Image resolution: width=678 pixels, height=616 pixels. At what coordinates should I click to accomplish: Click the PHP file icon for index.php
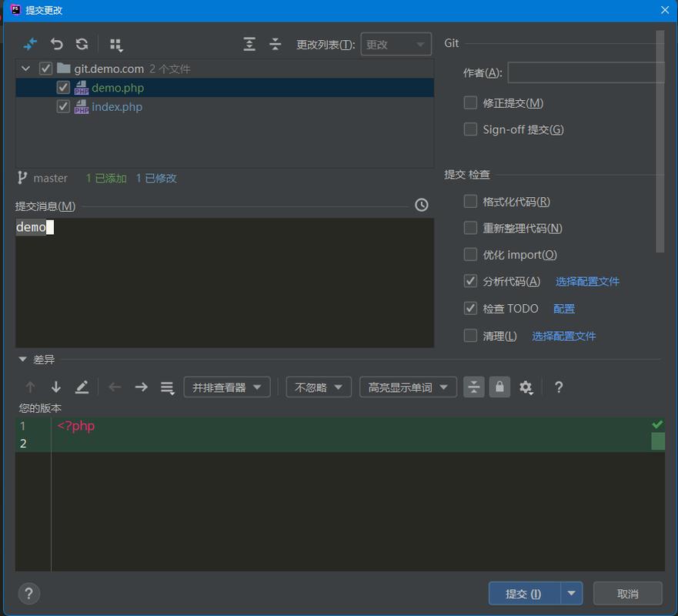[82, 107]
